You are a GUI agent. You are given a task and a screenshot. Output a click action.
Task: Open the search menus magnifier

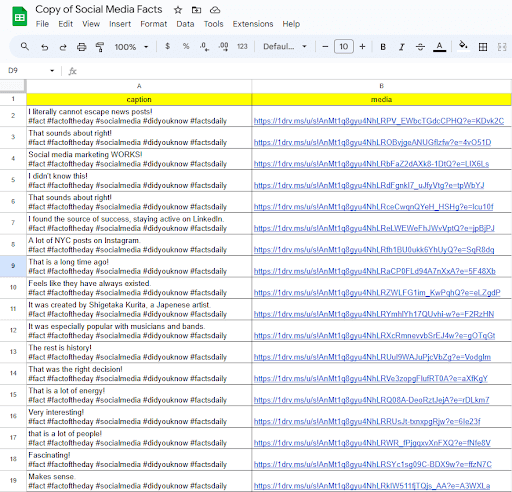(25, 46)
